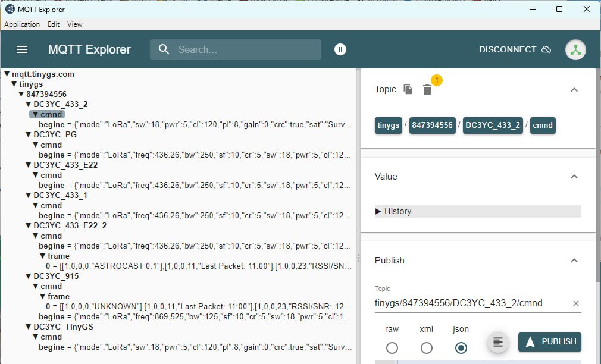601x364 pixels.
Task: Open the hamburger navigation menu
Action: [22, 49]
